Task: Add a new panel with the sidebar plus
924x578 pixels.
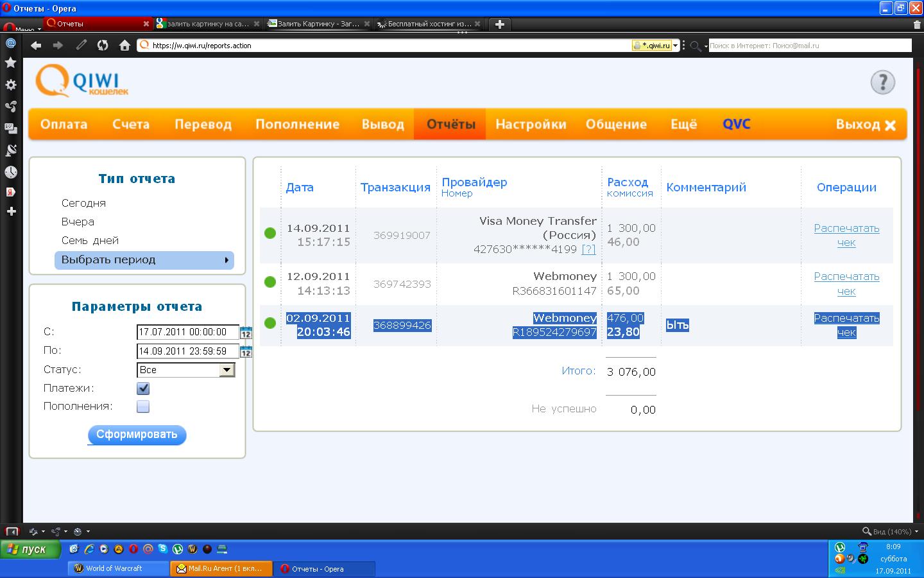Action: click(11, 211)
